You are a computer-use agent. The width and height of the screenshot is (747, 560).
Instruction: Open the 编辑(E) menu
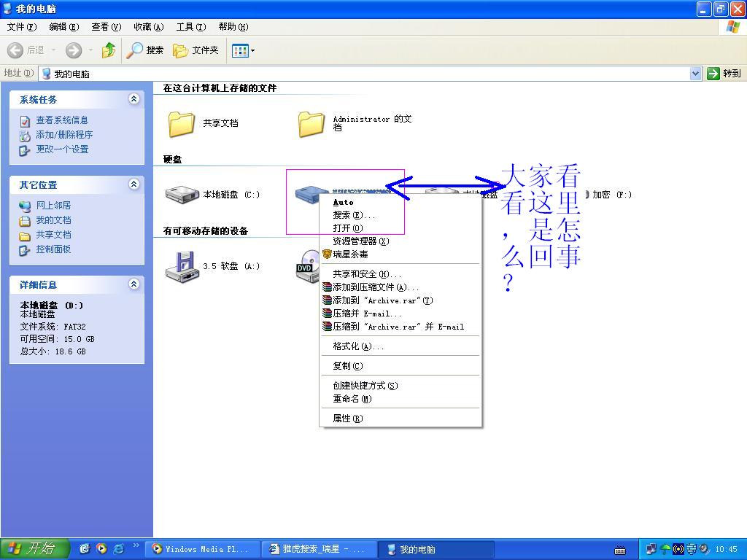pyautogui.click(x=64, y=27)
